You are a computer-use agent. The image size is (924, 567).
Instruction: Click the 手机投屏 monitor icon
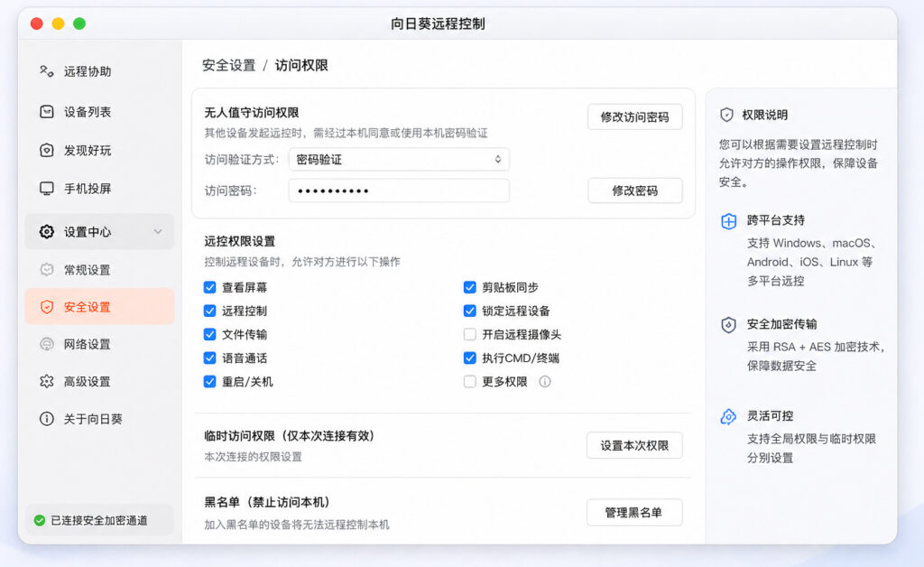(47, 189)
